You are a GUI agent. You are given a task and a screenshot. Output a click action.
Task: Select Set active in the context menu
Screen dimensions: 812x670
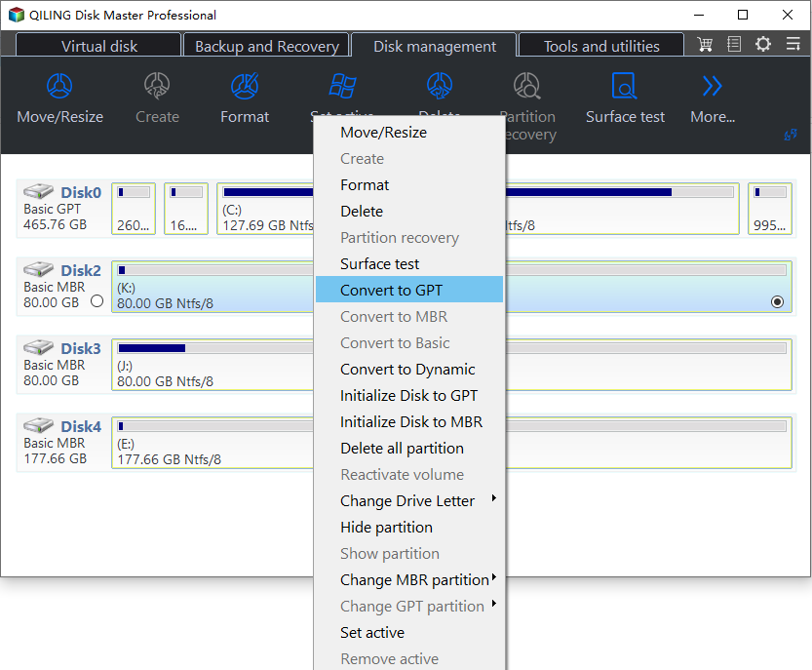(409, 632)
